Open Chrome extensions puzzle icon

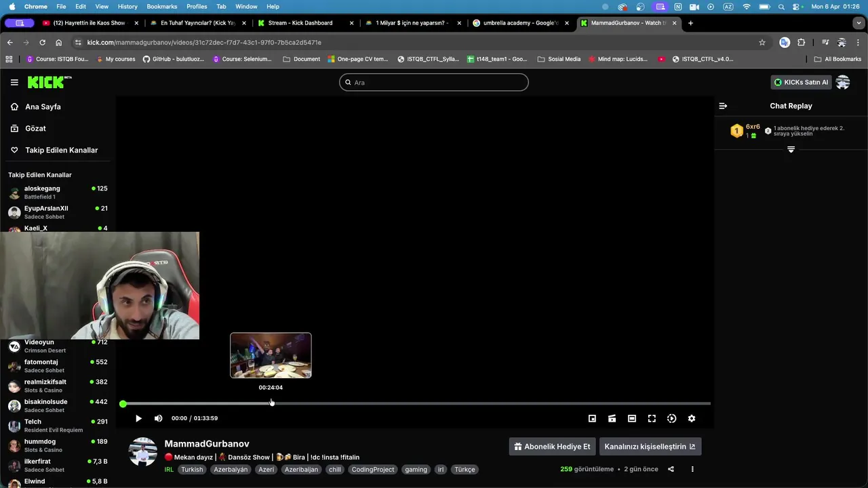click(802, 42)
